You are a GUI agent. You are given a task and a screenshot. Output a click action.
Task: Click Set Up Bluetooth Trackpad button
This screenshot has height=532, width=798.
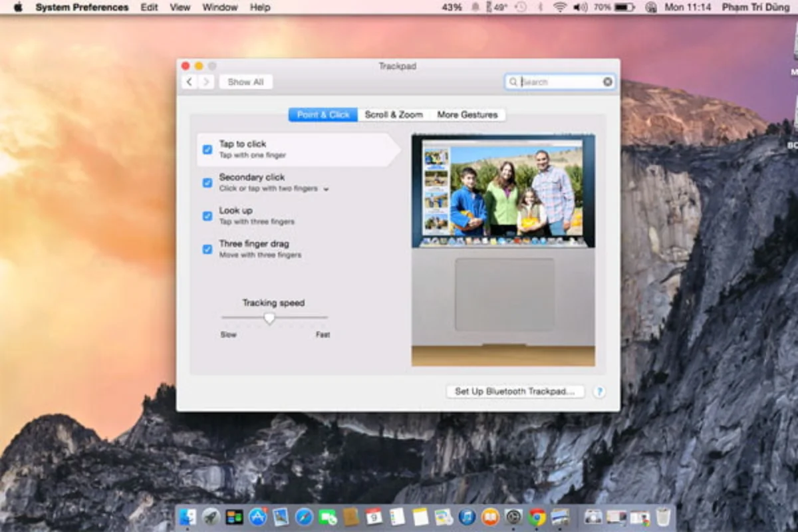(x=515, y=392)
